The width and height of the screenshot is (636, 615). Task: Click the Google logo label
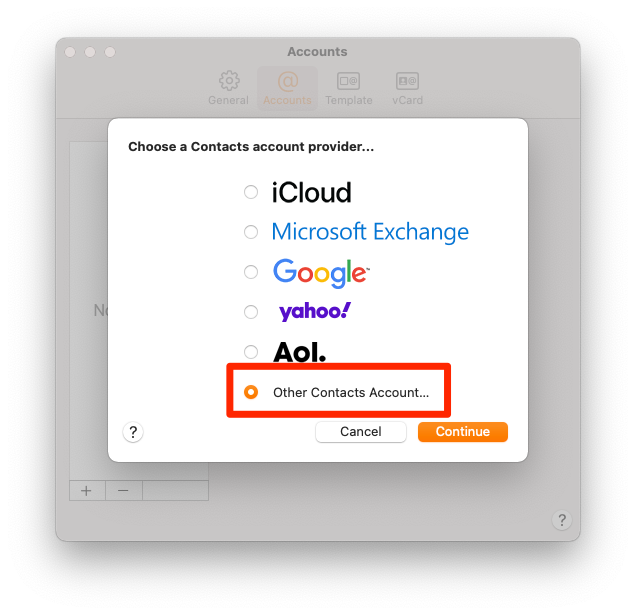[321, 273]
